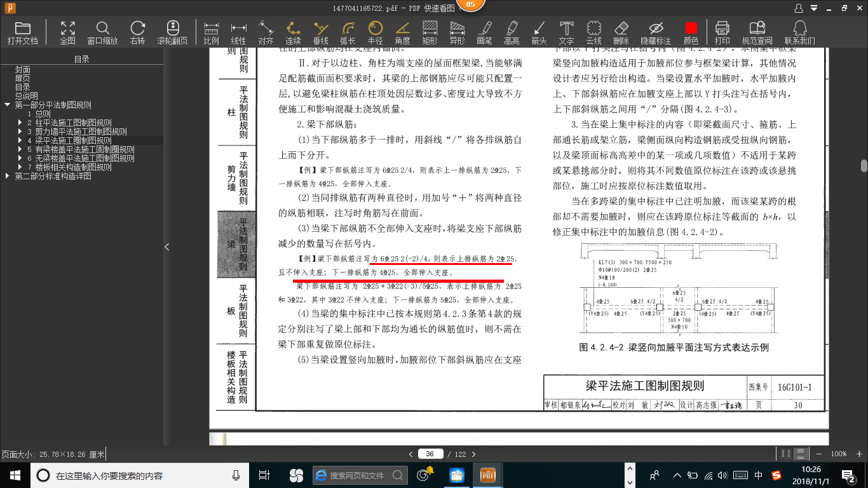Click the 页面大小 page size status text
This screenshot has height=488, width=868.
53,454
